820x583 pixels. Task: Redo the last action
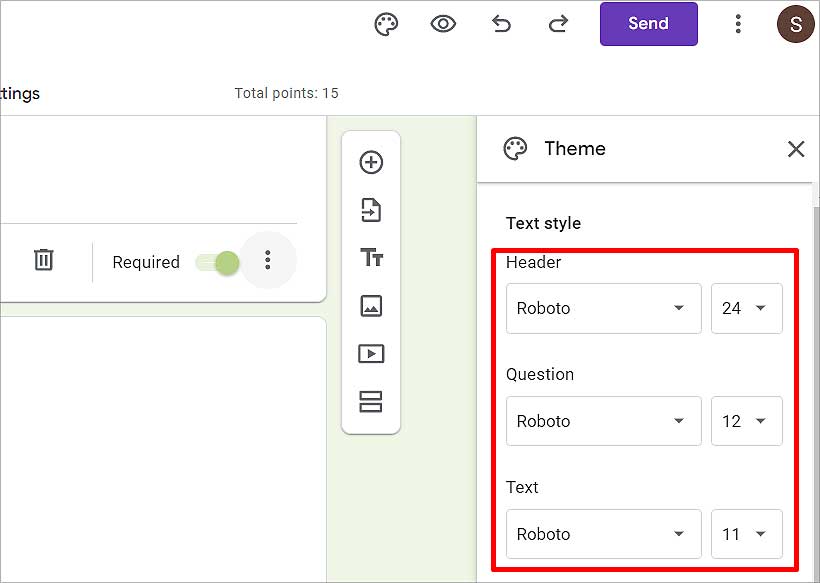pyautogui.click(x=558, y=24)
